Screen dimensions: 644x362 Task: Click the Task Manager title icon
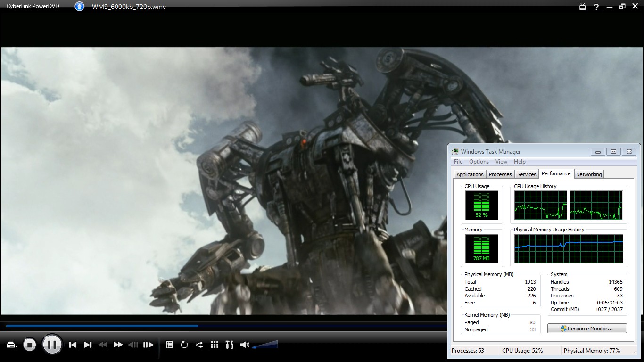(x=455, y=152)
